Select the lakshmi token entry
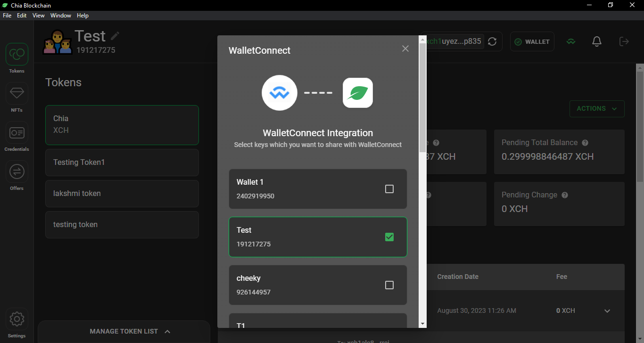The height and width of the screenshot is (343, 644). (122, 194)
